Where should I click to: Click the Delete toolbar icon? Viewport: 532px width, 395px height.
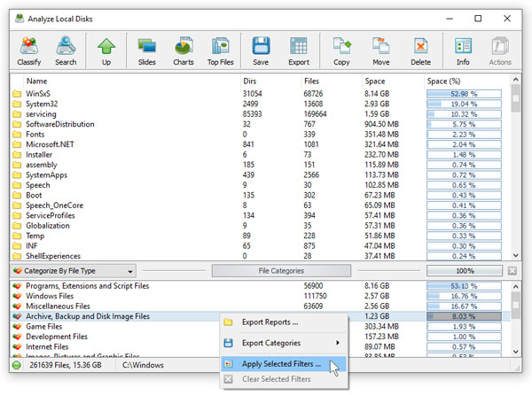(420, 51)
